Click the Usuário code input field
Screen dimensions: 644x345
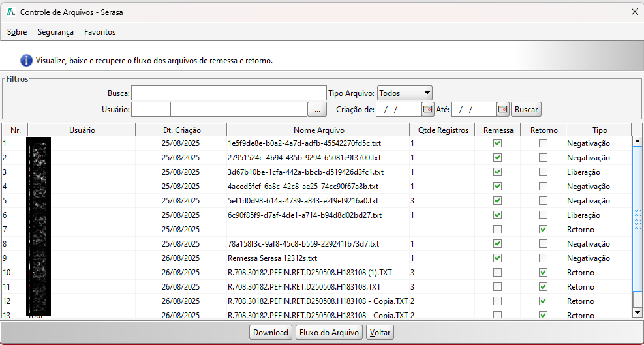[150, 110]
